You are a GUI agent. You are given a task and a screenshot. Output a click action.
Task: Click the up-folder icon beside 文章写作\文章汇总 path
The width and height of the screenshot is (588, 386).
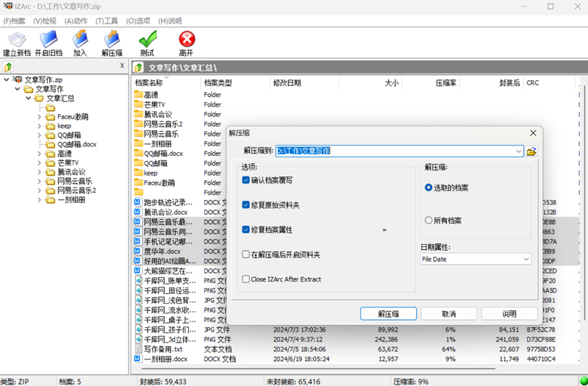139,68
